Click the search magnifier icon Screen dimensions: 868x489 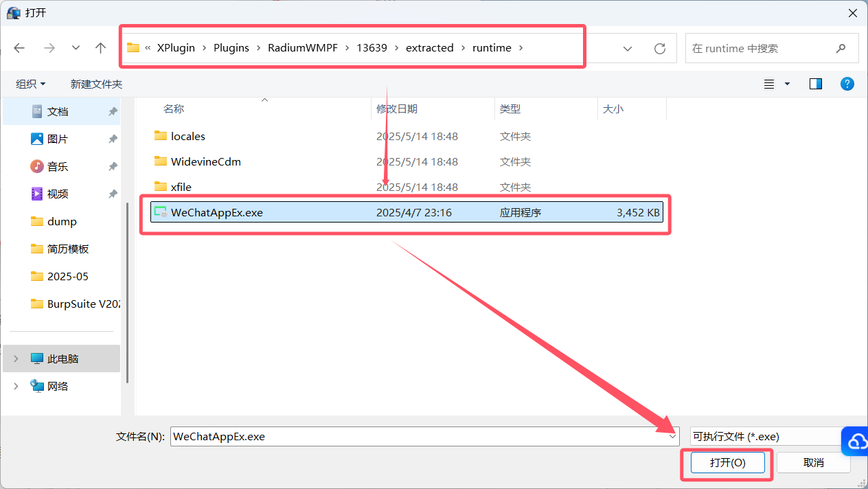pyautogui.click(x=841, y=49)
